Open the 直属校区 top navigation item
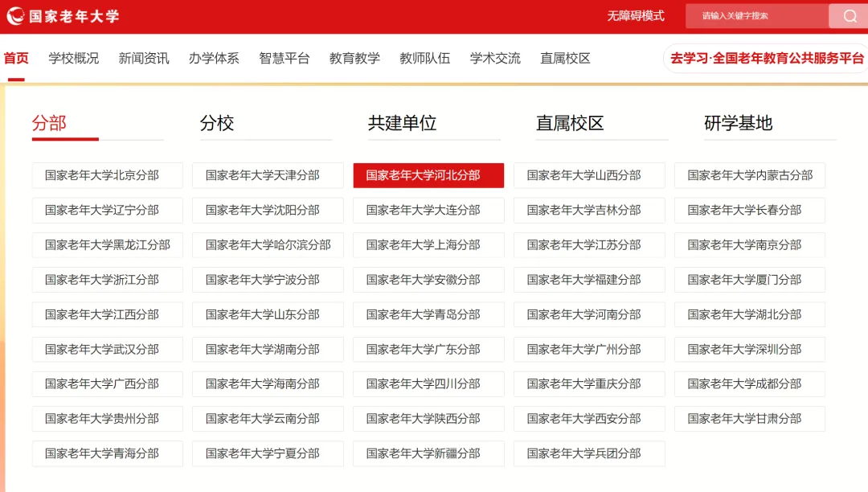The image size is (868, 492). point(565,58)
